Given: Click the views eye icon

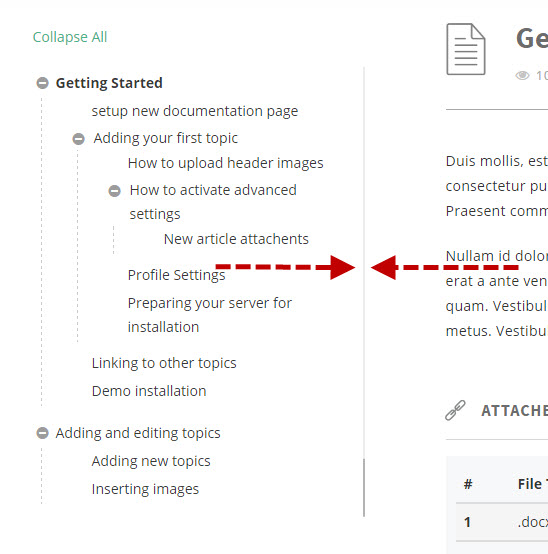Looking at the screenshot, I should [x=522, y=75].
